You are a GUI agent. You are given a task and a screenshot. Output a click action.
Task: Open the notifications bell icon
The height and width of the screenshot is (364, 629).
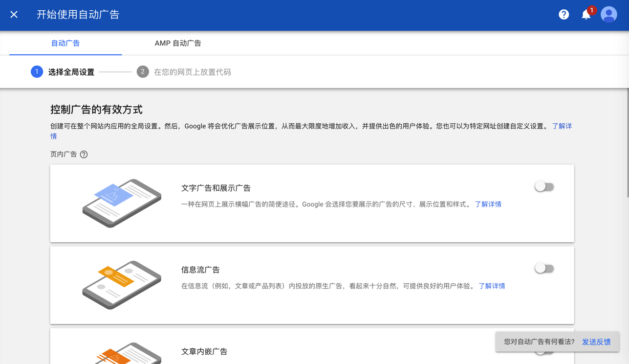pos(587,15)
